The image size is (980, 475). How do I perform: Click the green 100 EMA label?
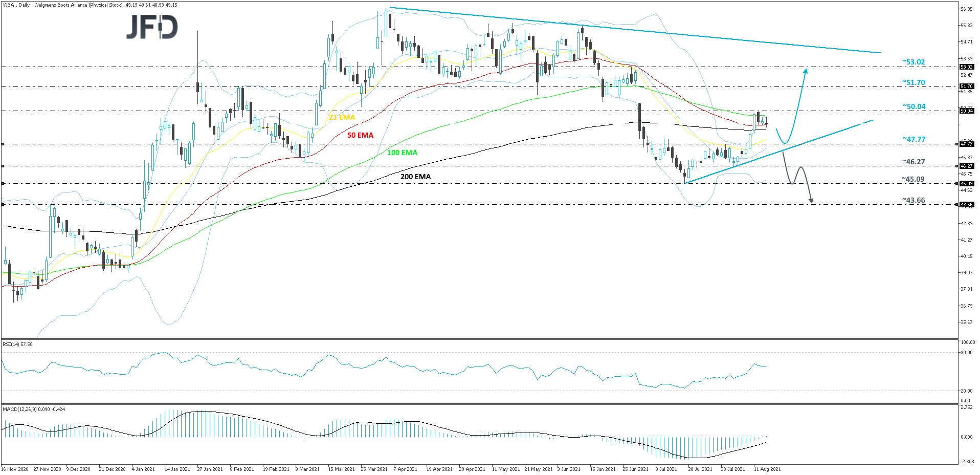coord(402,153)
